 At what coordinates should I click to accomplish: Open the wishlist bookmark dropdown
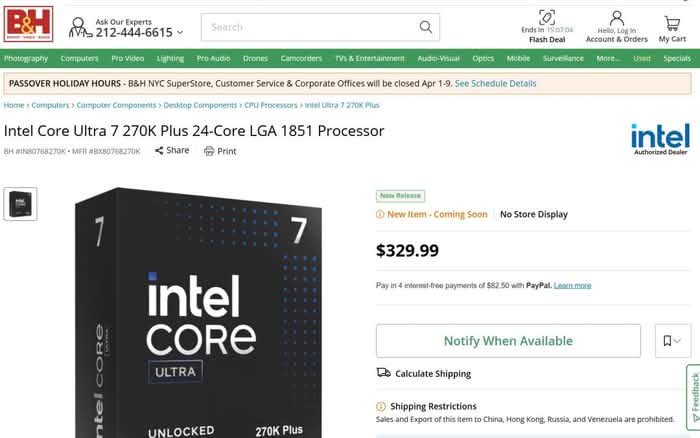(672, 341)
